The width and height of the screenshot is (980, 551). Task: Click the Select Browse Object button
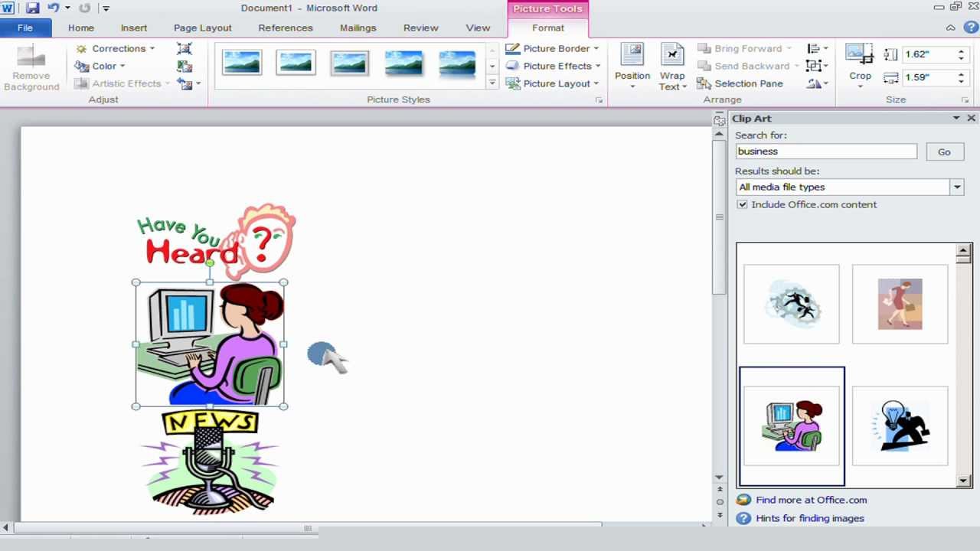point(719,502)
